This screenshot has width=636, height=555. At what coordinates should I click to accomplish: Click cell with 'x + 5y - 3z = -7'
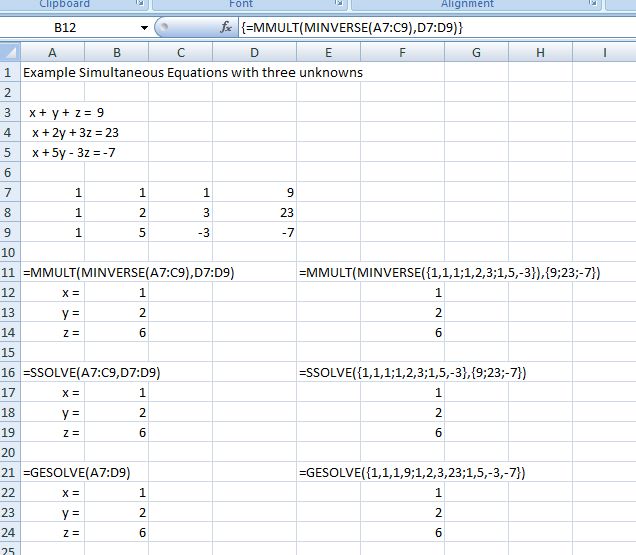(x=74, y=153)
